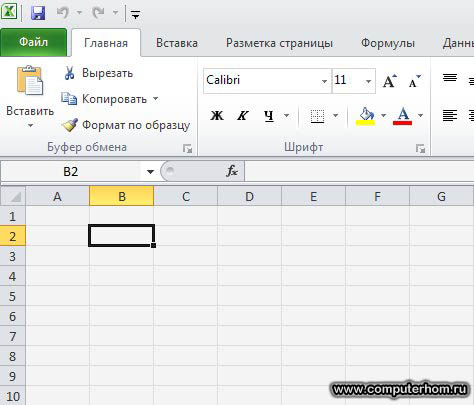The width and height of the screenshot is (474, 405).
Task: Open the Calibri font name dropdown
Action: (x=324, y=81)
